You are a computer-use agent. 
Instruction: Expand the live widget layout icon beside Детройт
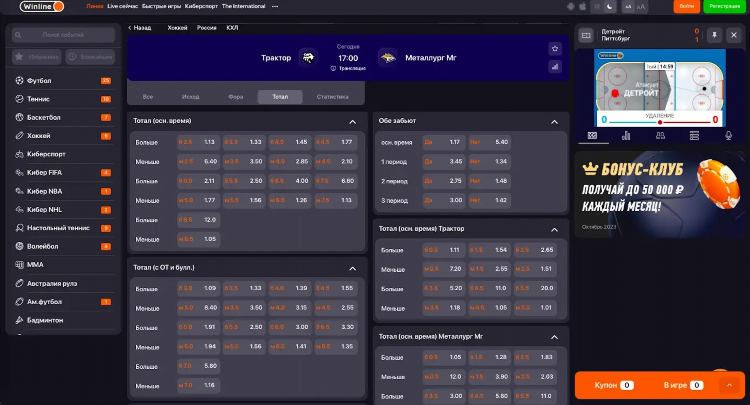(x=586, y=35)
